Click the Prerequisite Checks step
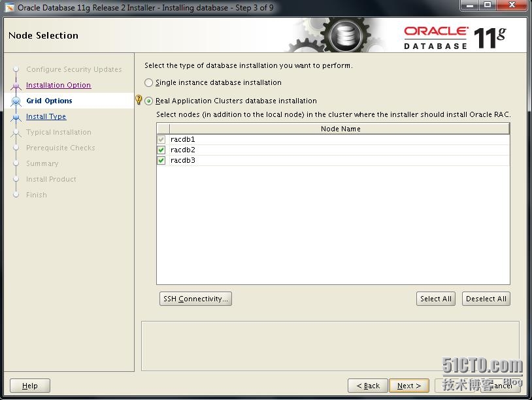The image size is (532, 400). tap(60, 148)
